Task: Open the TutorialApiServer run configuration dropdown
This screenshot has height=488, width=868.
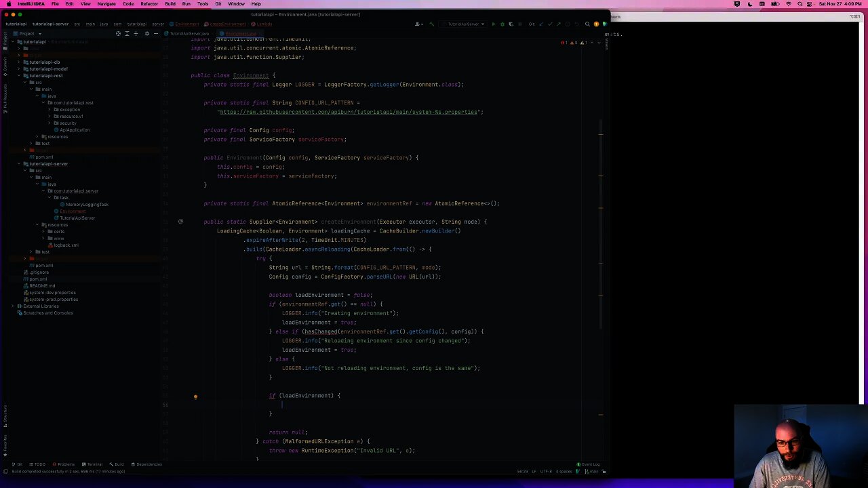Action: point(463,24)
